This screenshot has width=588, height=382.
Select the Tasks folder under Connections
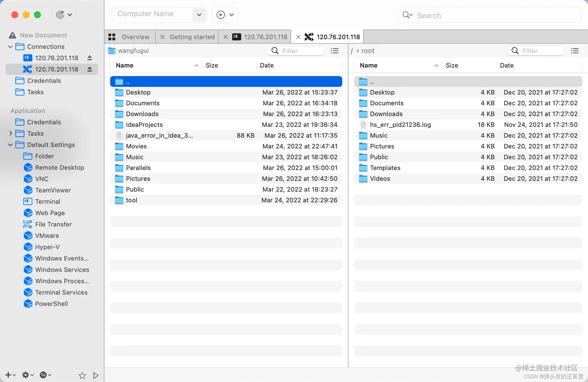pos(30,92)
